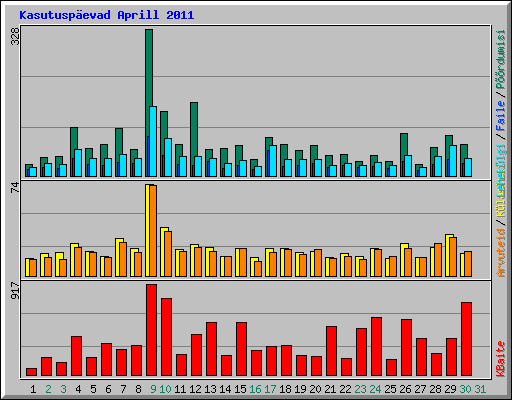Select the cyan pages bar for day 9

point(153,141)
